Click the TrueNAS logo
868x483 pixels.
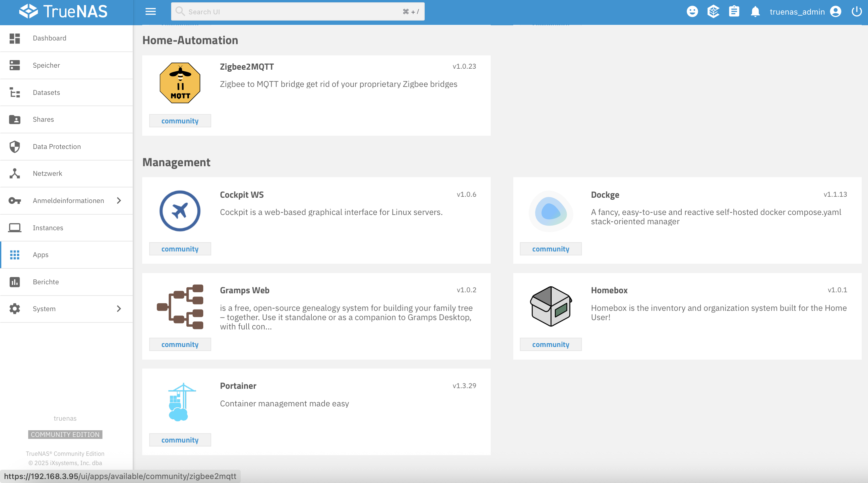pyautogui.click(x=63, y=12)
